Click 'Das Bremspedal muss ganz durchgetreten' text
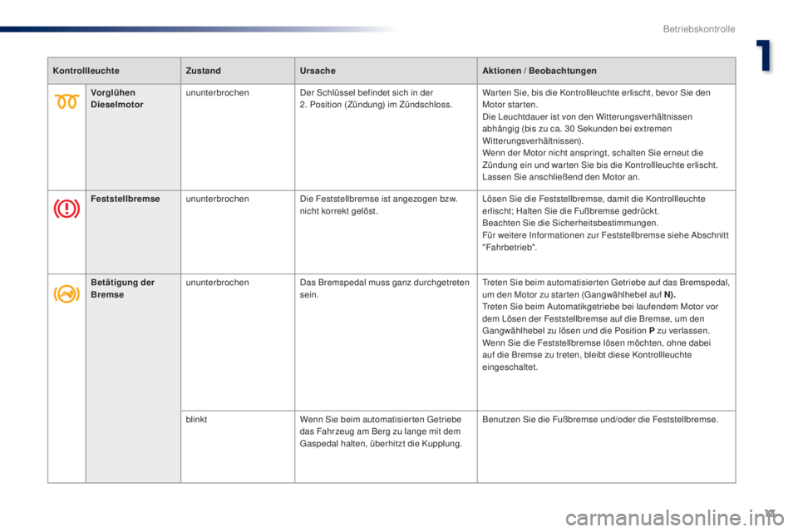 (385, 282)
